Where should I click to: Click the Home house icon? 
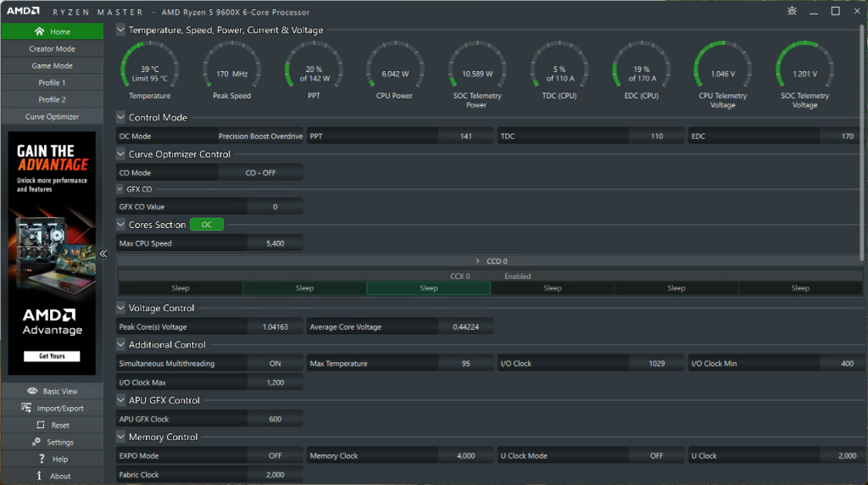coord(39,31)
